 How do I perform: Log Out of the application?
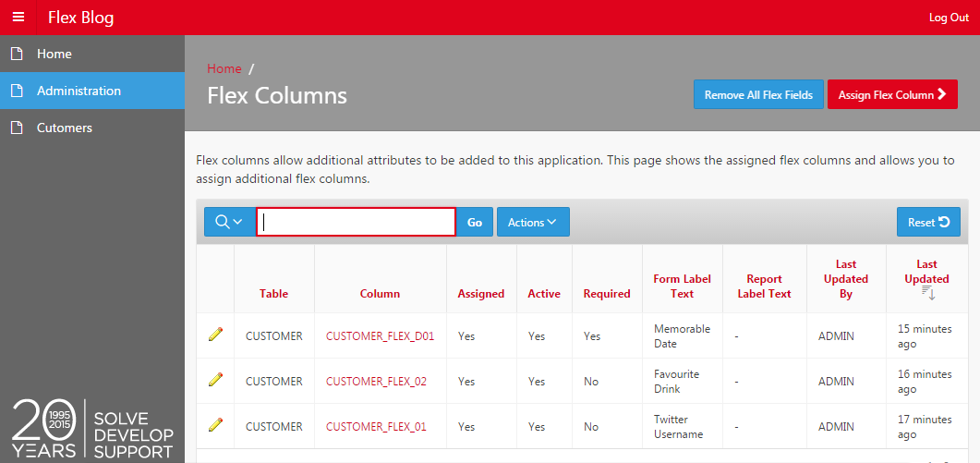tap(948, 18)
